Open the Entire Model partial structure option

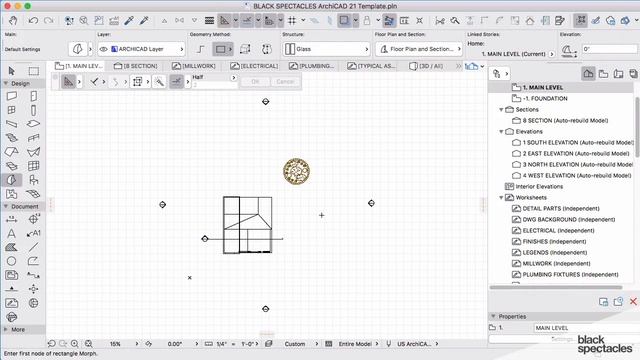coord(355,344)
